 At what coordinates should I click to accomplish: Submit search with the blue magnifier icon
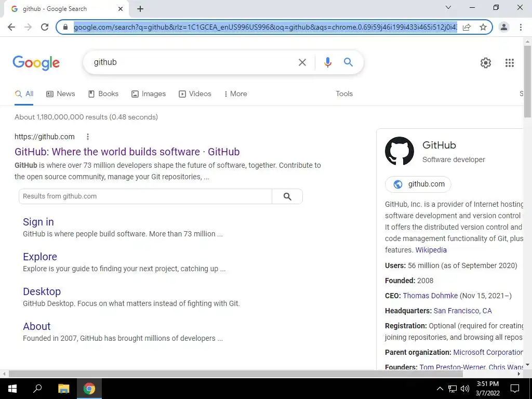(x=348, y=62)
